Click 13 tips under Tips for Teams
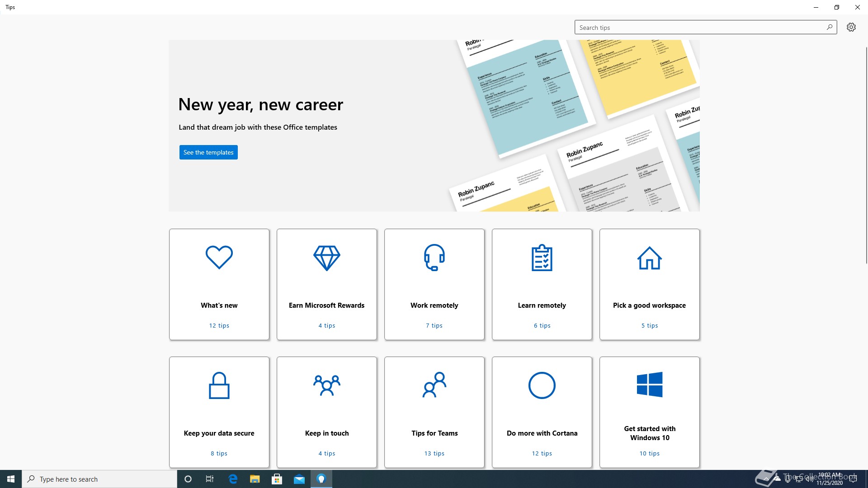The image size is (868, 488). (434, 453)
